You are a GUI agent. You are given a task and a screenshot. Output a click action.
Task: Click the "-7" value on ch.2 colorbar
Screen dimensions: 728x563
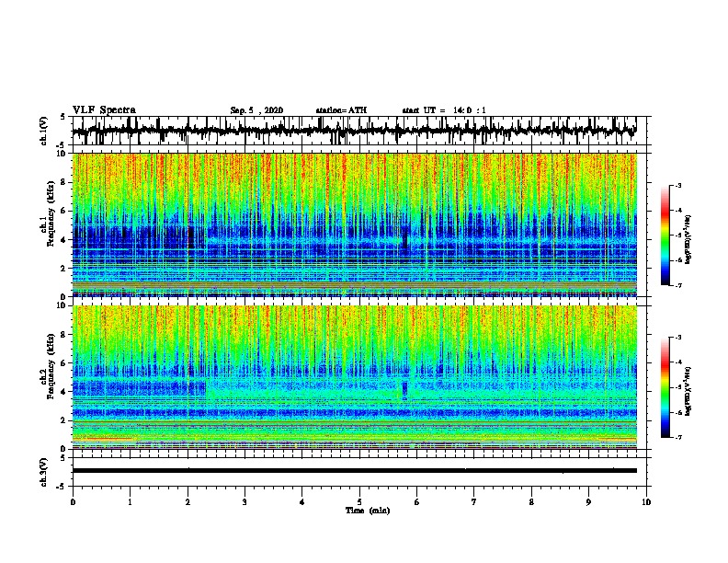[x=678, y=437]
